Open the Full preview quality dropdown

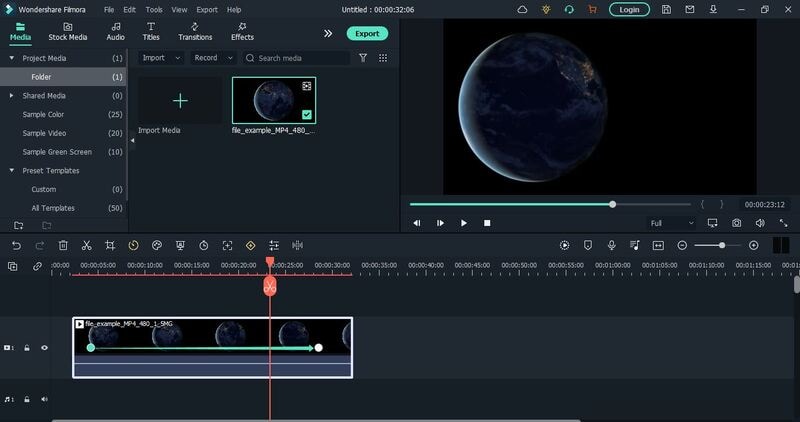(x=671, y=223)
